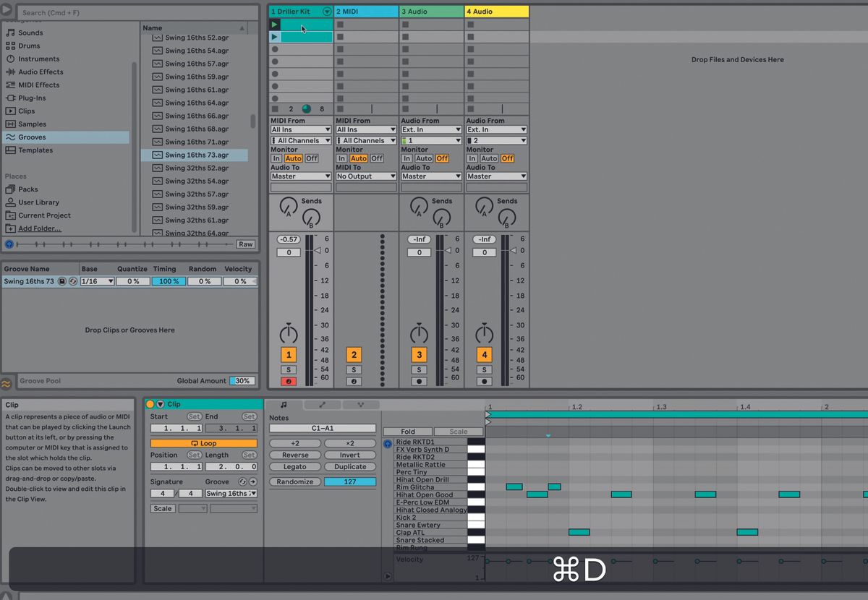Click the 4 Audio track header
Image resolution: width=868 pixels, height=600 pixels.
[495, 12]
